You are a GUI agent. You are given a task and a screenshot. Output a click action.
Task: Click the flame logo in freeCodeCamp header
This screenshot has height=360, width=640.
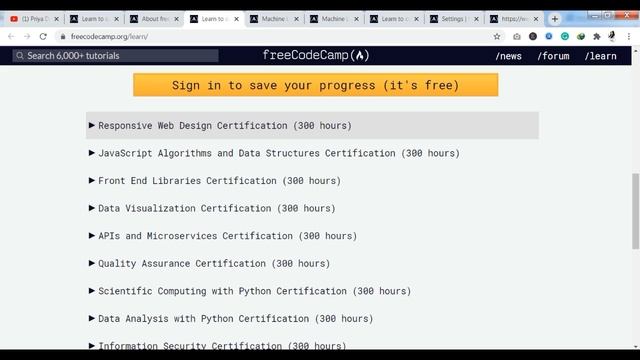pyautogui.click(x=360, y=56)
